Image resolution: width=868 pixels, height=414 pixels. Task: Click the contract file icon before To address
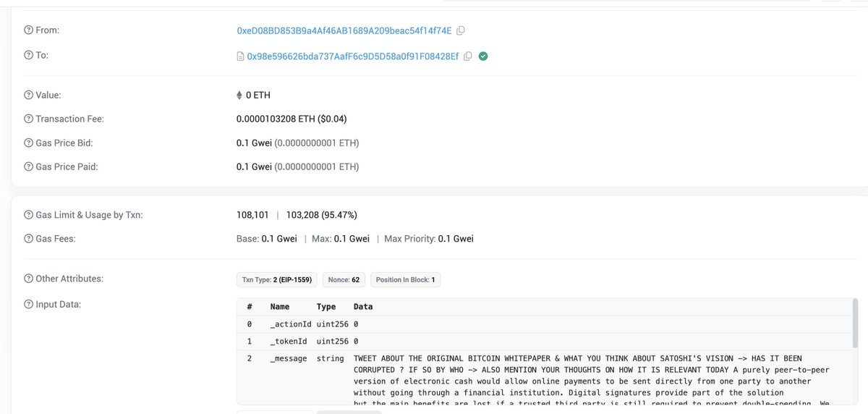pos(240,56)
